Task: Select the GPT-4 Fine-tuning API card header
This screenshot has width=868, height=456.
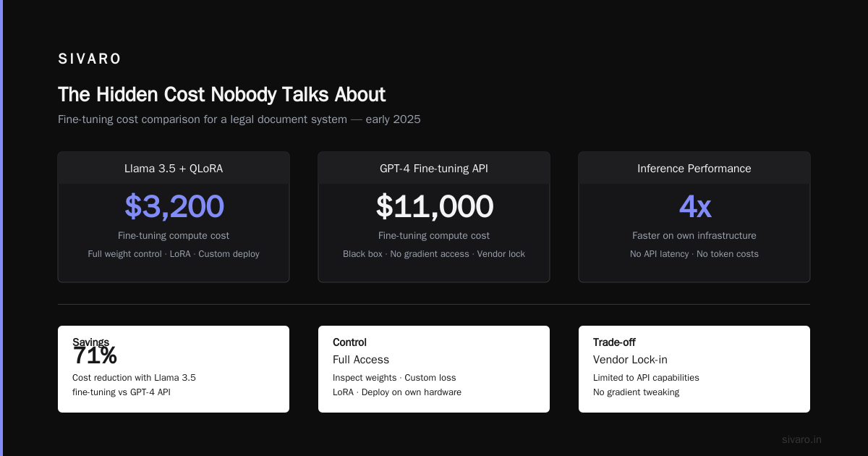Action: 434,168
